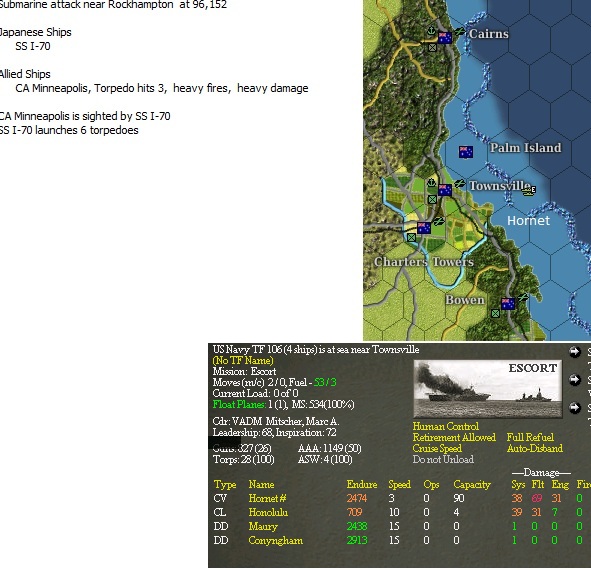The height and width of the screenshot is (570, 591).
Task: Select the Townsville Australian flag base marker
Action: [445, 190]
